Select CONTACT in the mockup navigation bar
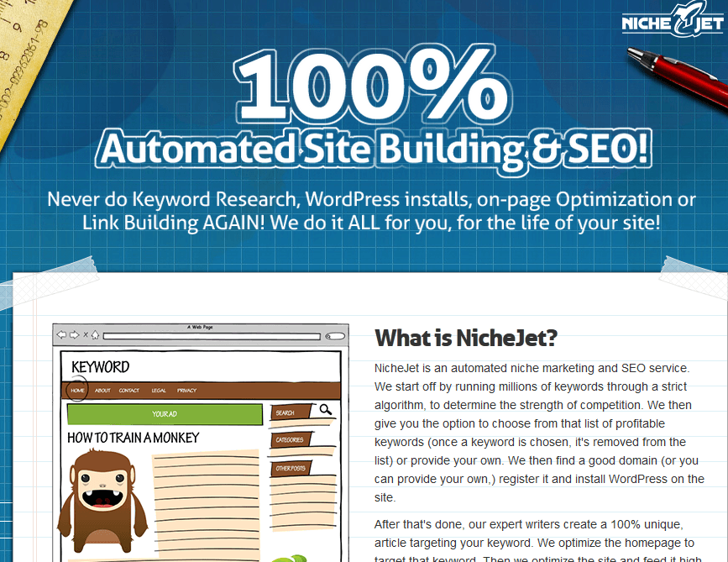The width and height of the screenshot is (728, 562). click(x=129, y=391)
